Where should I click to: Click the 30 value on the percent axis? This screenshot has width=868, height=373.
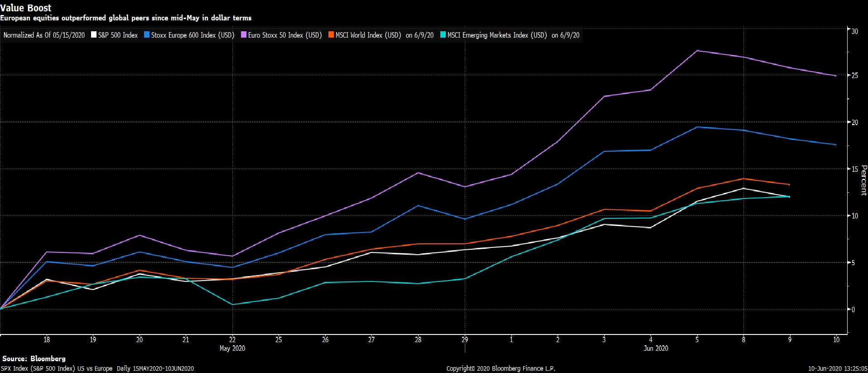854,32
